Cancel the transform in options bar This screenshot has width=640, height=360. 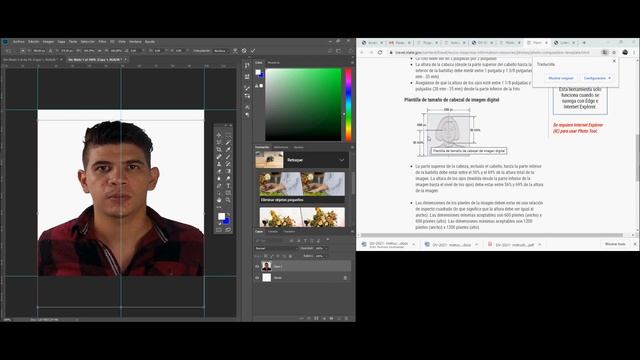[244, 51]
